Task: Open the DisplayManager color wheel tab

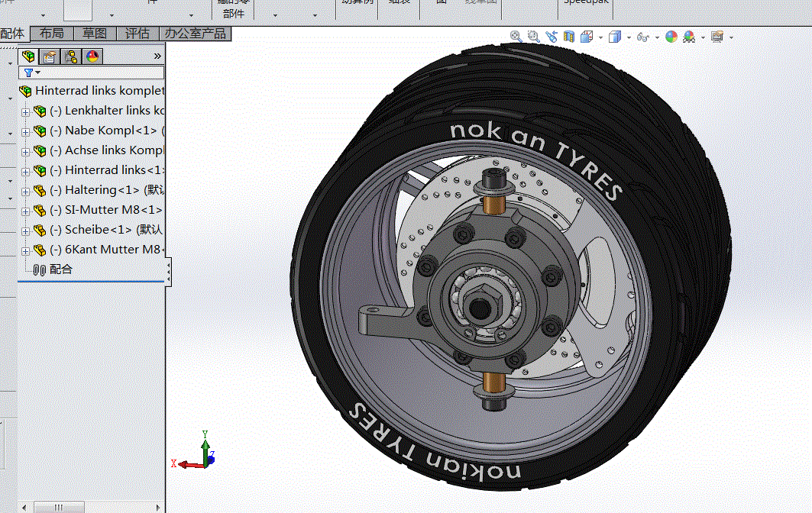Action: [92, 56]
